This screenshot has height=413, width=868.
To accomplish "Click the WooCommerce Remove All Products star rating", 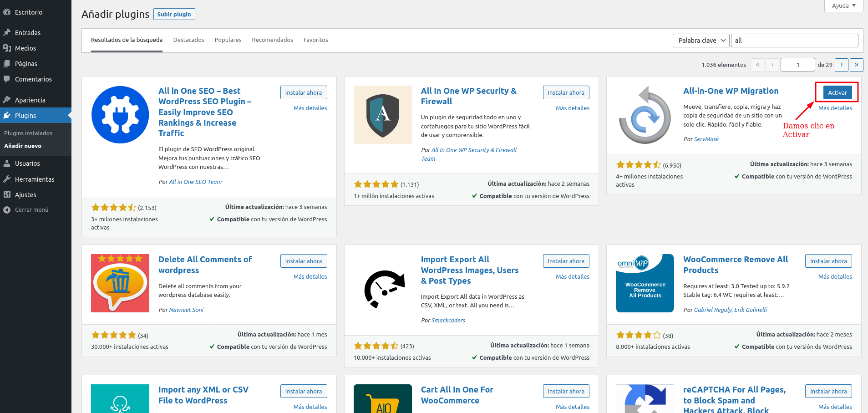I will coord(638,335).
